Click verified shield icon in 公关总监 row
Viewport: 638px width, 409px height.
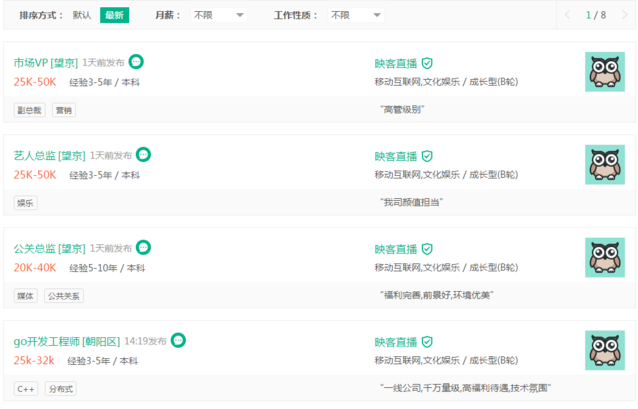pyautogui.click(x=427, y=249)
